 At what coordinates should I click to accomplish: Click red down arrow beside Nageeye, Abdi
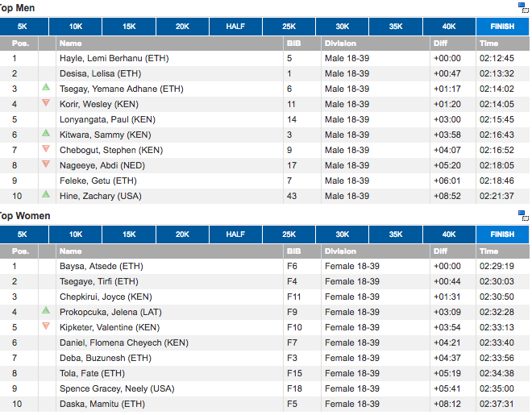46,164
